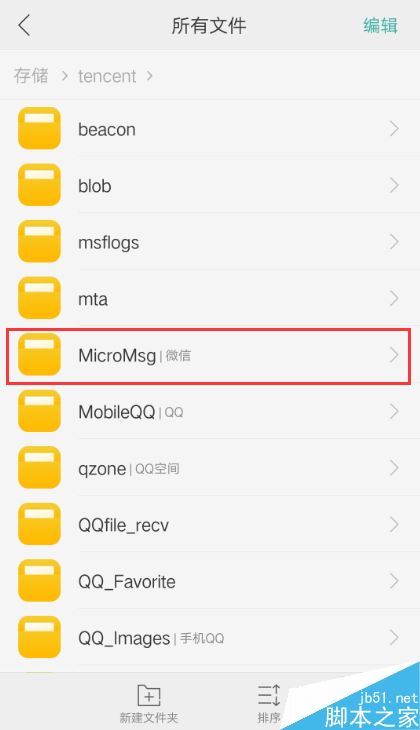This screenshot has height=730, width=420.
Task: Tap the back arrow icon
Action: [x=24, y=25]
